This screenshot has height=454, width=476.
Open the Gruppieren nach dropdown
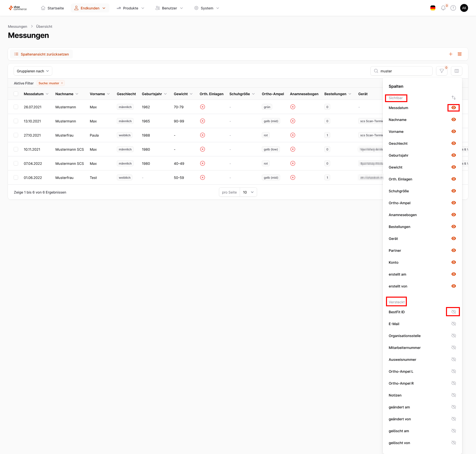tap(33, 71)
